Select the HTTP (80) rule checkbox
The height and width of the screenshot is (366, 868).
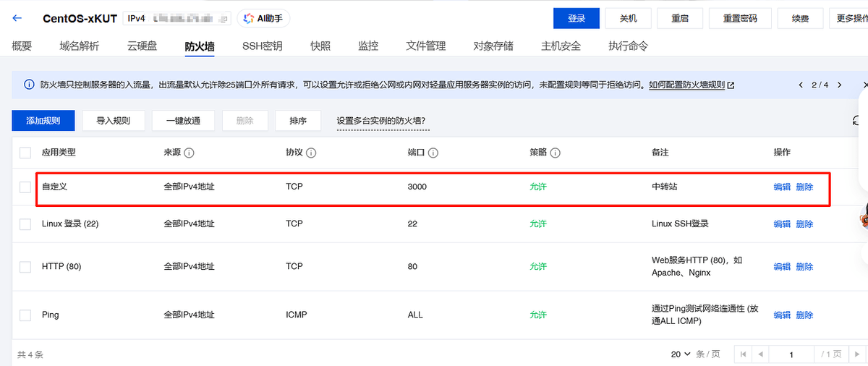pyautogui.click(x=25, y=266)
